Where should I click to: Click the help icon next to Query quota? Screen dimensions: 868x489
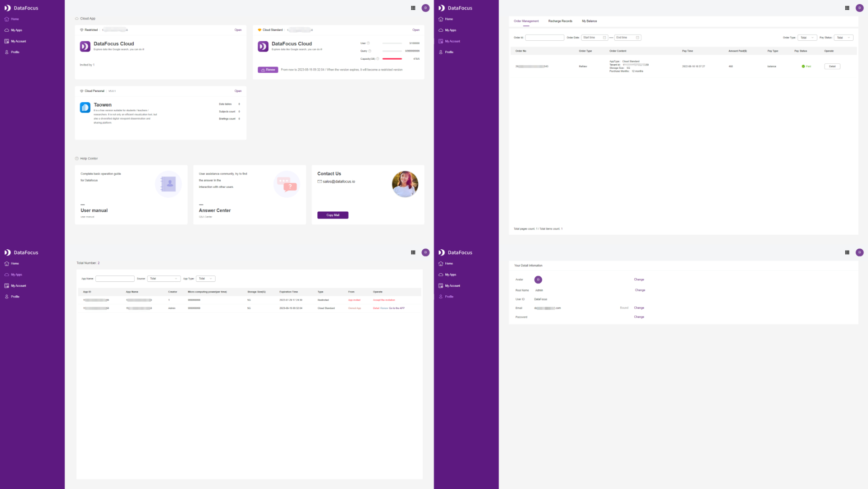[x=369, y=51]
